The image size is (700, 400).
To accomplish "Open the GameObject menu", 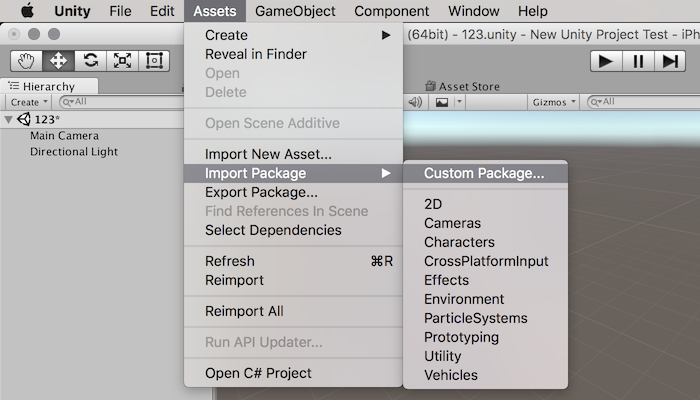I will [x=295, y=11].
